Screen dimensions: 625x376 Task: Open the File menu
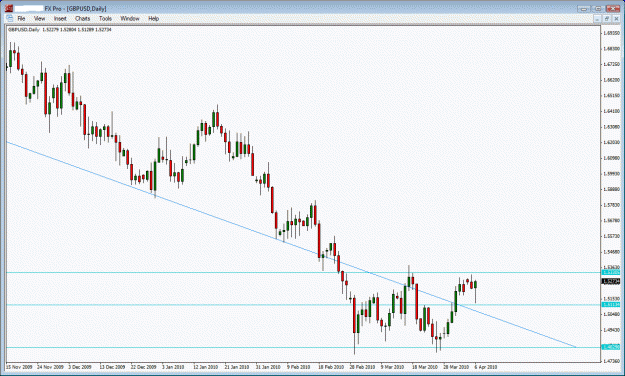pyautogui.click(x=21, y=18)
